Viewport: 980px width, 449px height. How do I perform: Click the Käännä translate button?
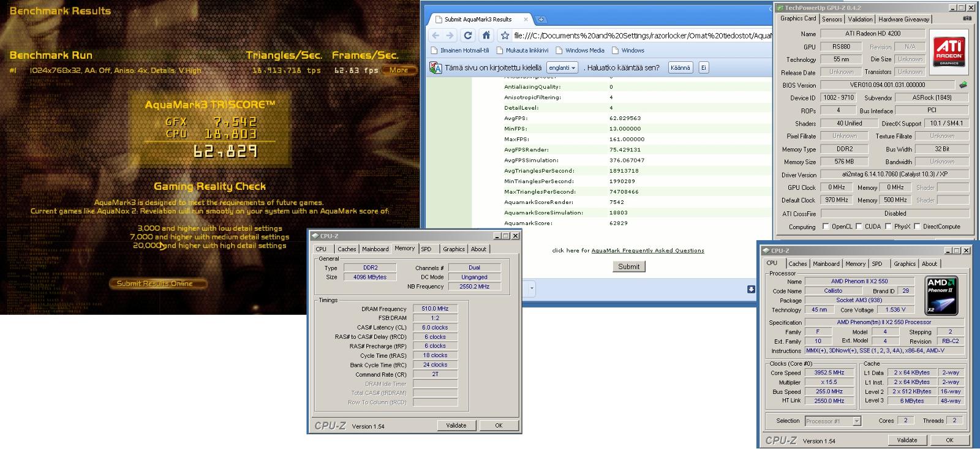[680, 67]
